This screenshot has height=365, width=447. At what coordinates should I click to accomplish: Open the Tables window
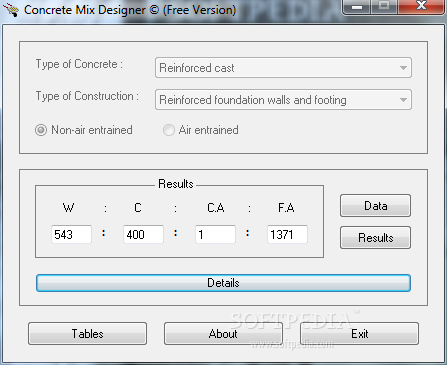pos(87,333)
